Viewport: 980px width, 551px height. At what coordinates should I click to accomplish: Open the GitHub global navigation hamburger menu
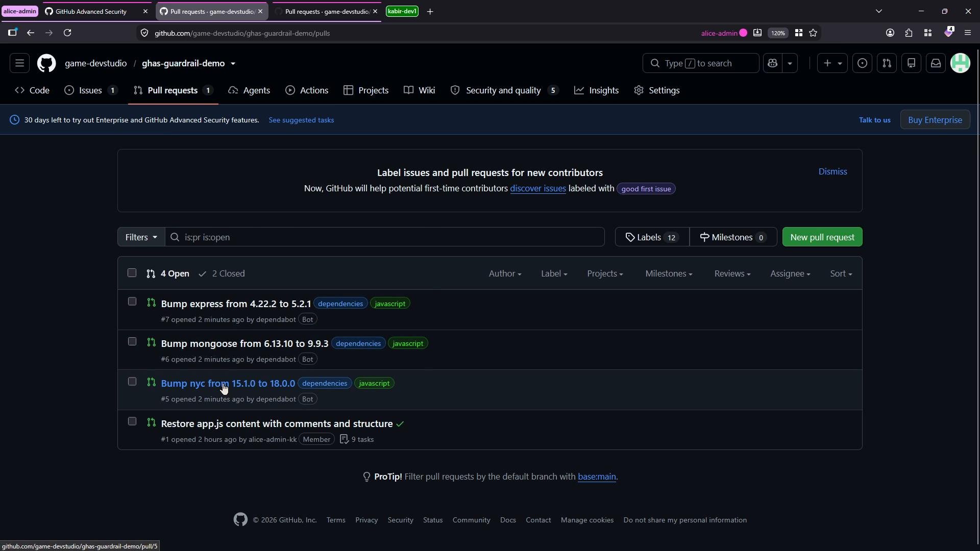pyautogui.click(x=19, y=63)
